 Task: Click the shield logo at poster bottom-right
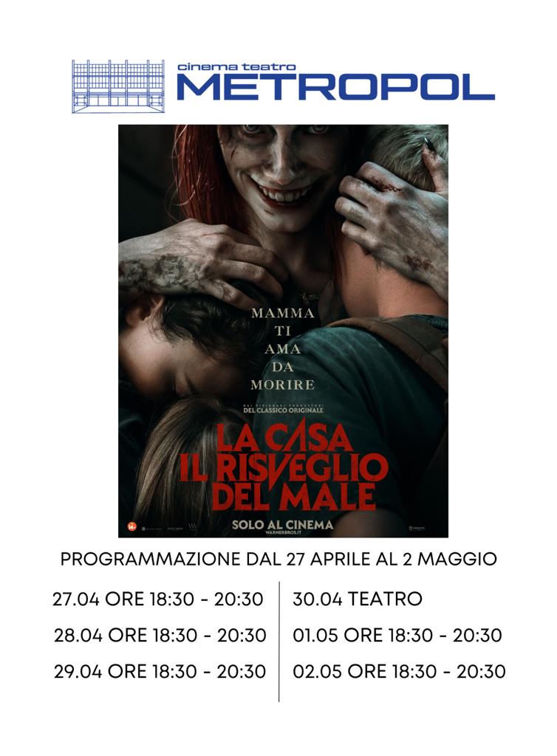tap(417, 528)
